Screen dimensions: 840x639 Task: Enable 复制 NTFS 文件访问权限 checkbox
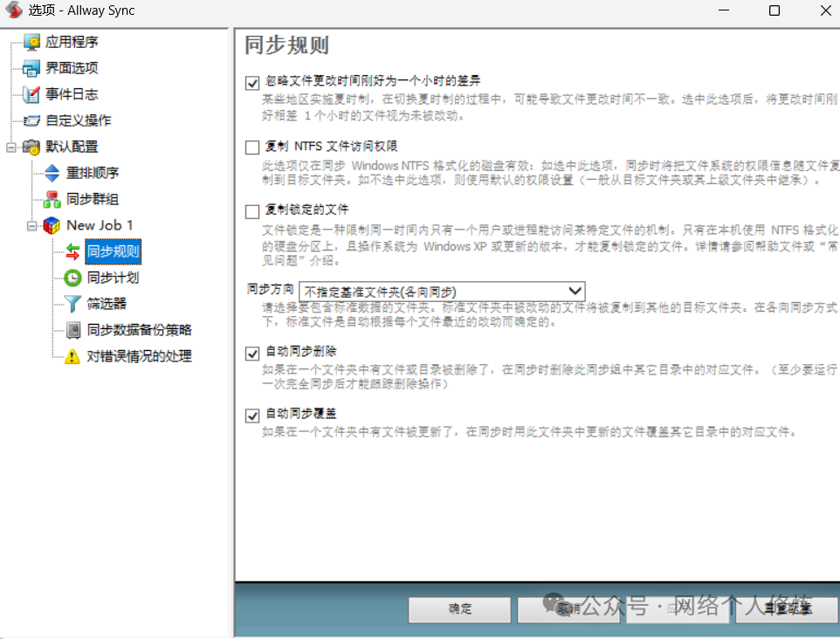pyautogui.click(x=252, y=147)
